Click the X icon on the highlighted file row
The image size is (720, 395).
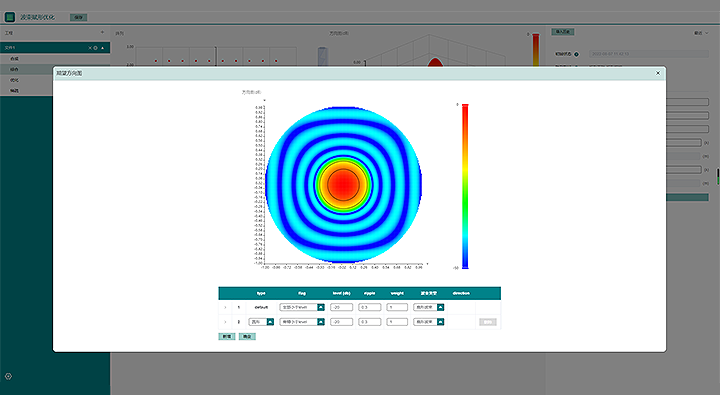[x=90, y=48]
